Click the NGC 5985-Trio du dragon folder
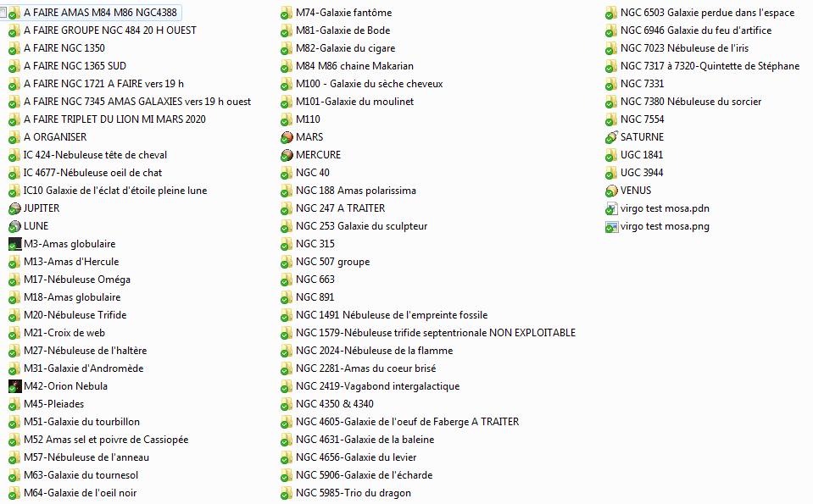The height and width of the screenshot is (504, 813). click(353, 493)
